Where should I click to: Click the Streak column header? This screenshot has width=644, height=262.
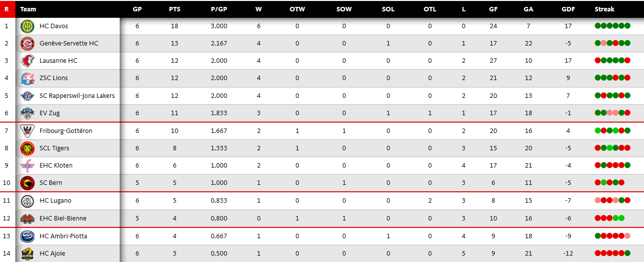(604, 9)
